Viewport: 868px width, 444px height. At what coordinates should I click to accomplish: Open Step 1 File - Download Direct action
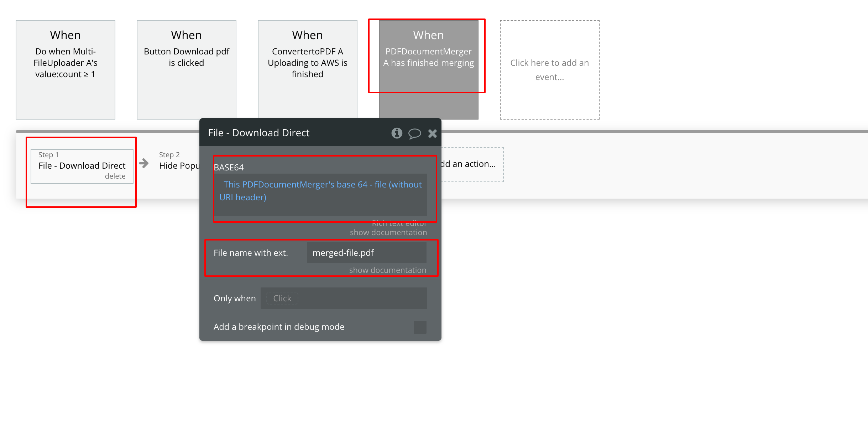pyautogui.click(x=82, y=166)
